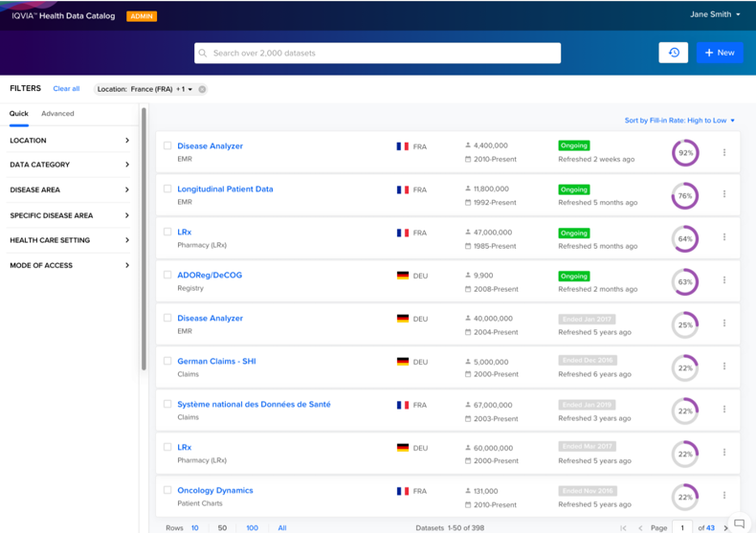756x533 pixels.
Task: Click the Search over 2,000 datasets field
Action: (x=377, y=53)
